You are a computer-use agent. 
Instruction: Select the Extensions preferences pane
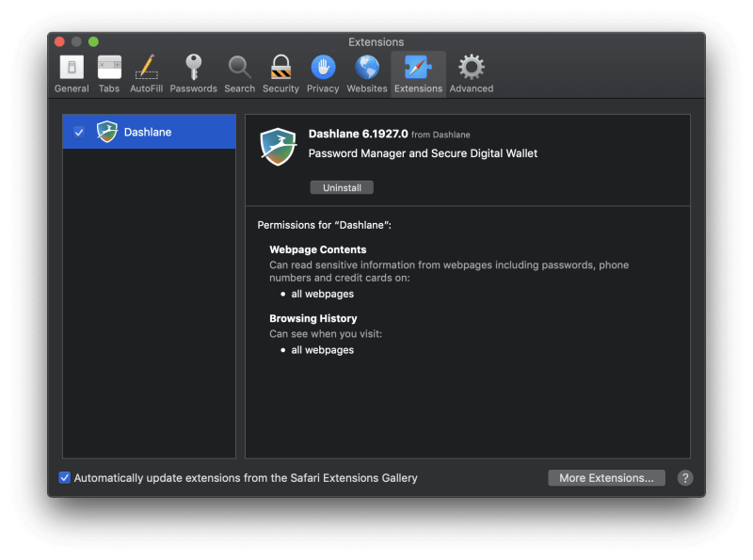pyautogui.click(x=418, y=74)
